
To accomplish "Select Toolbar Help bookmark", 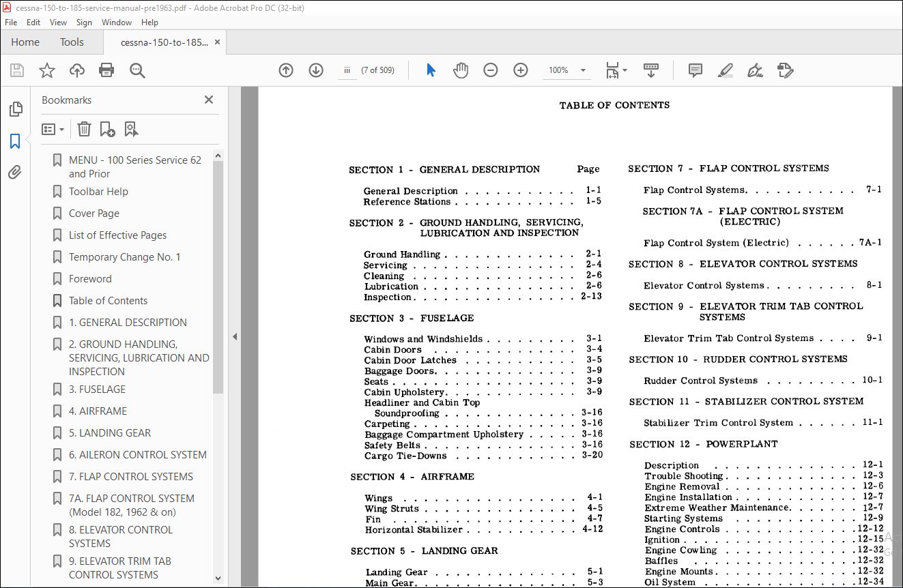I will tap(98, 192).
